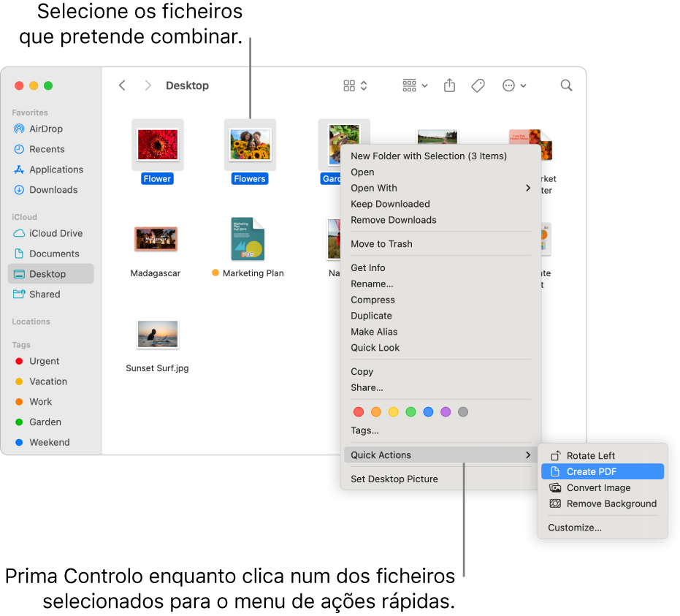Click the Flower file name label

158,179
